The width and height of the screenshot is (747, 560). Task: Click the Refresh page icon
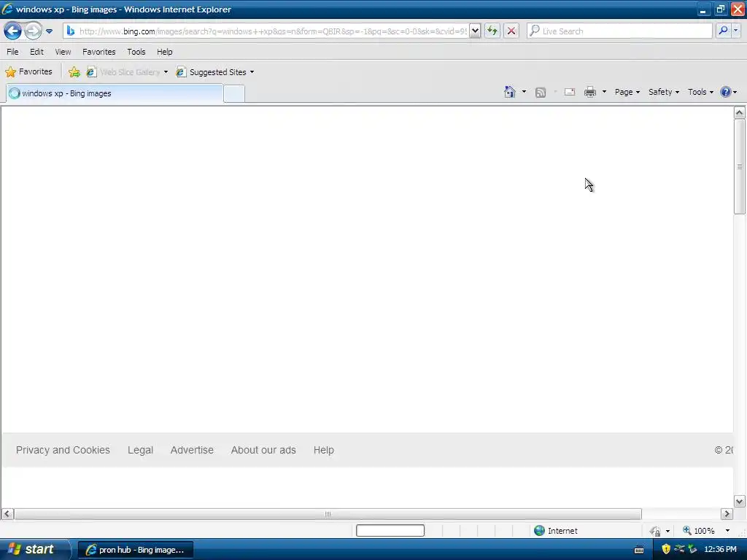pyautogui.click(x=492, y=31)
